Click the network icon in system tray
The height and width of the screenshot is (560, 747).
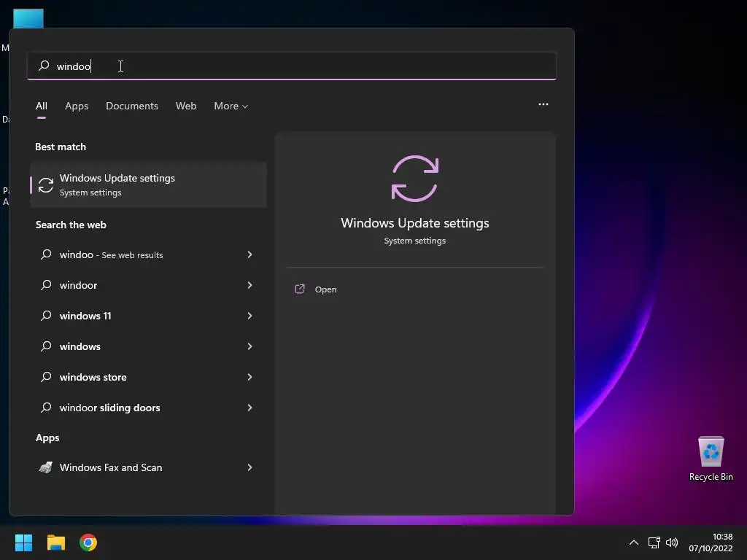click(x=654, y=542)
